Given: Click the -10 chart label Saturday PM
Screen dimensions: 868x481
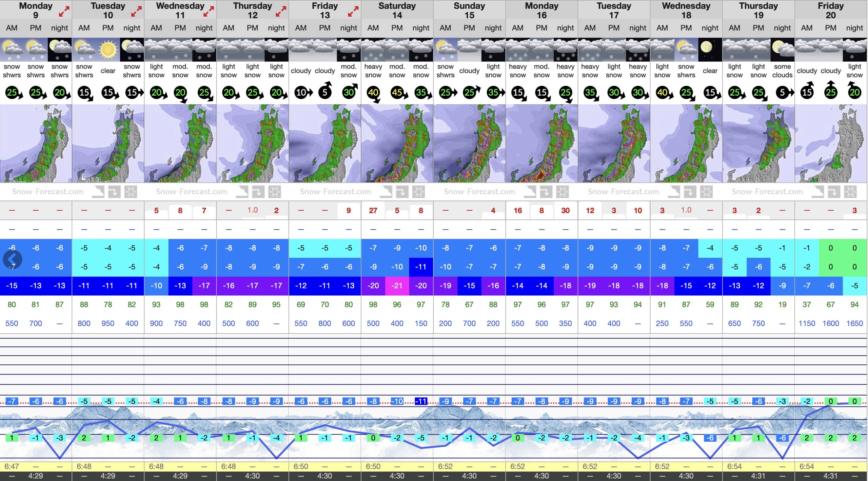Looking at the screenshot, I should (x=397, y=401).
